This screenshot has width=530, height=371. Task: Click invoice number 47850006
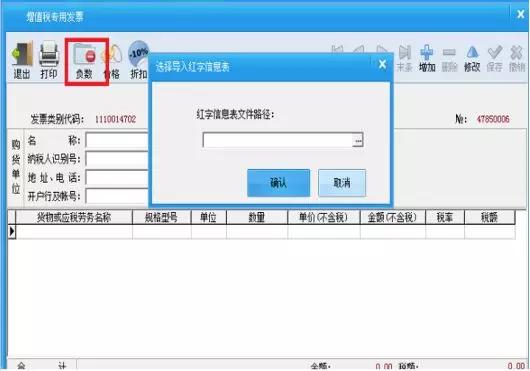click(493, 119)
